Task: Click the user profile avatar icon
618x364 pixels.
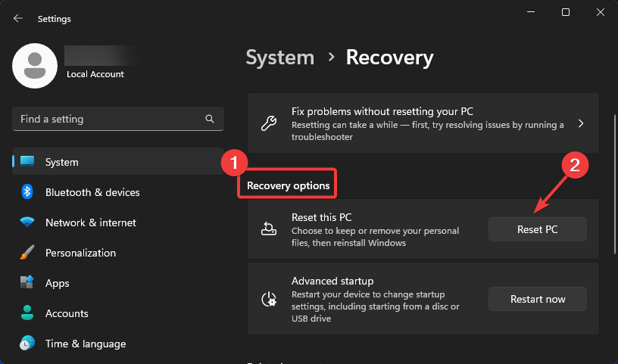Action: pos(35,66)
